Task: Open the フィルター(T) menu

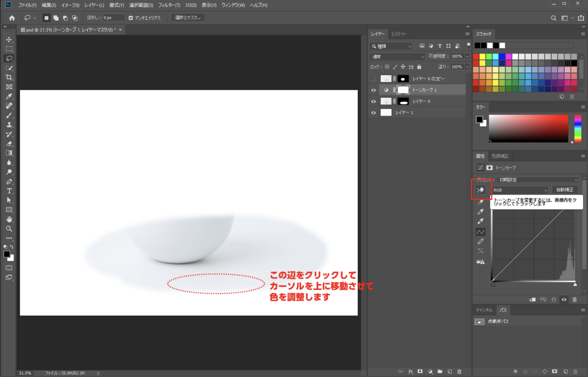Action: point(169,5)
